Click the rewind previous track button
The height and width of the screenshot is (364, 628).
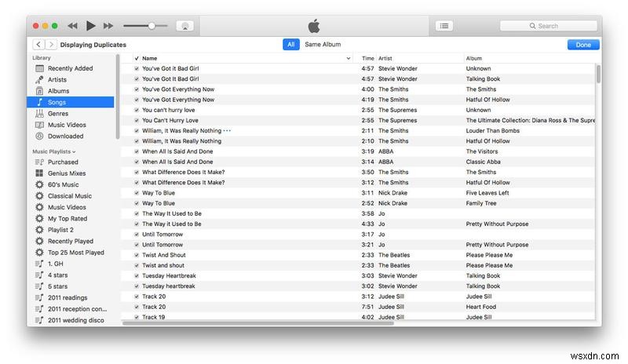pyautogui.click(x=72, y=26)
